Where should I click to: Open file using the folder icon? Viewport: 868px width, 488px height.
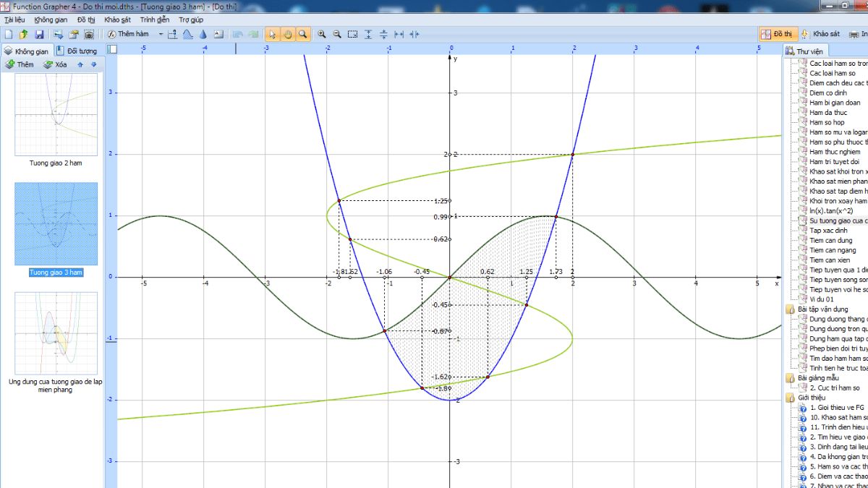point(24,34)
